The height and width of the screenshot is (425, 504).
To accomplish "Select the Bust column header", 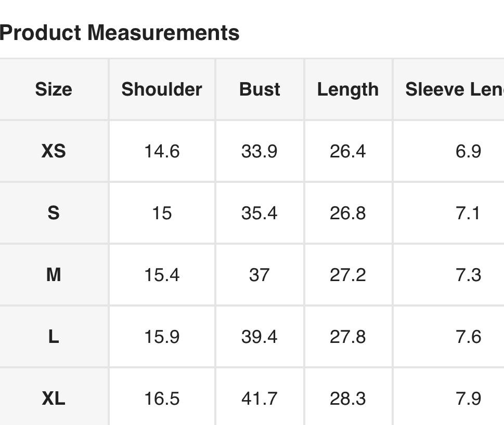I will point(260,89).
